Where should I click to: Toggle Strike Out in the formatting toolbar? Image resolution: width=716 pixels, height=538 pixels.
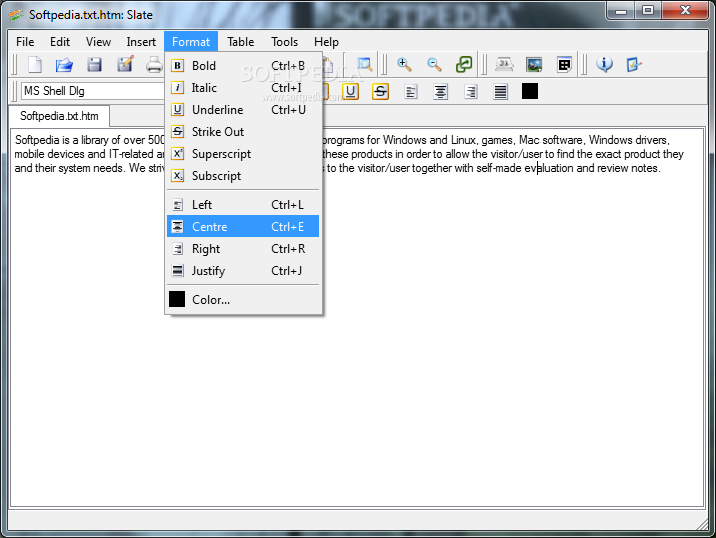(380, 91)
